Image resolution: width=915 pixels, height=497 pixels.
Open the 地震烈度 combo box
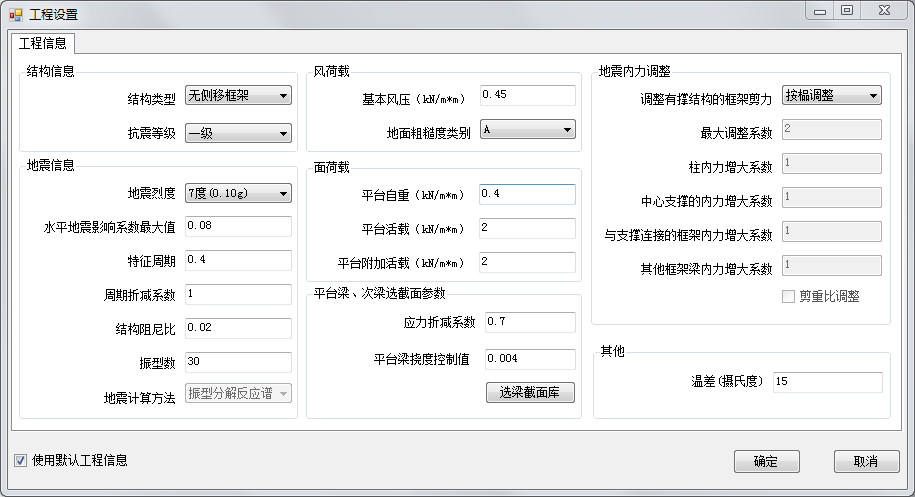click(x=237, y=193)
